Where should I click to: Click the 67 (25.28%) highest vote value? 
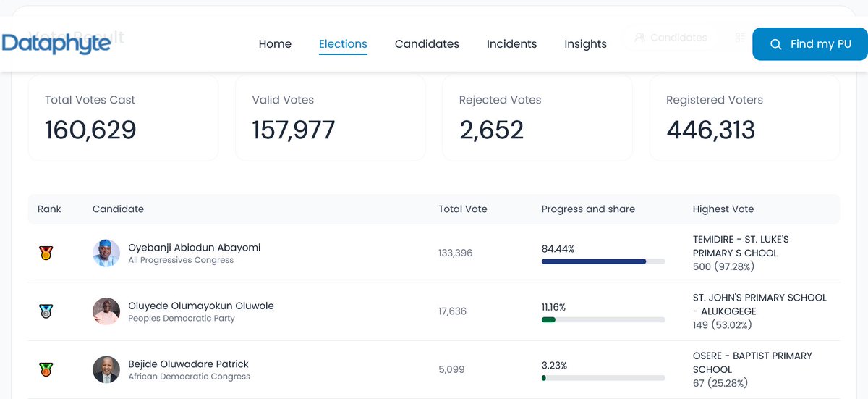pos(720,382)
